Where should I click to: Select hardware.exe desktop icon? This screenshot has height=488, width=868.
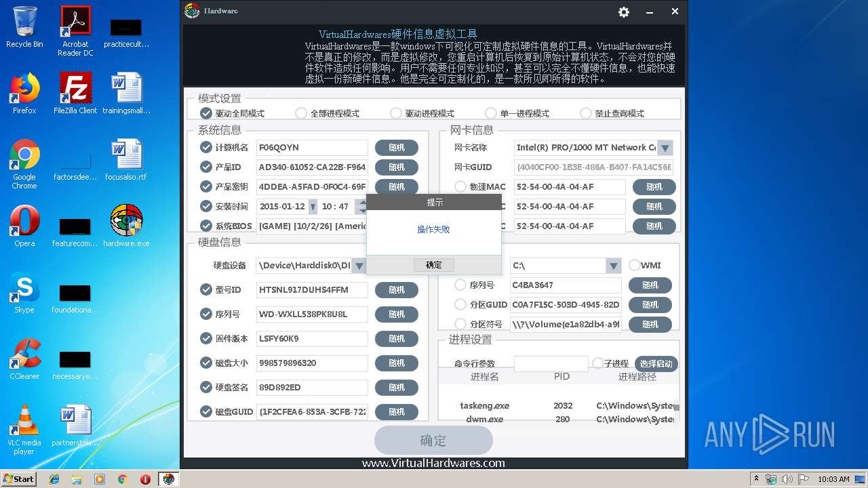tap(126, 226)
